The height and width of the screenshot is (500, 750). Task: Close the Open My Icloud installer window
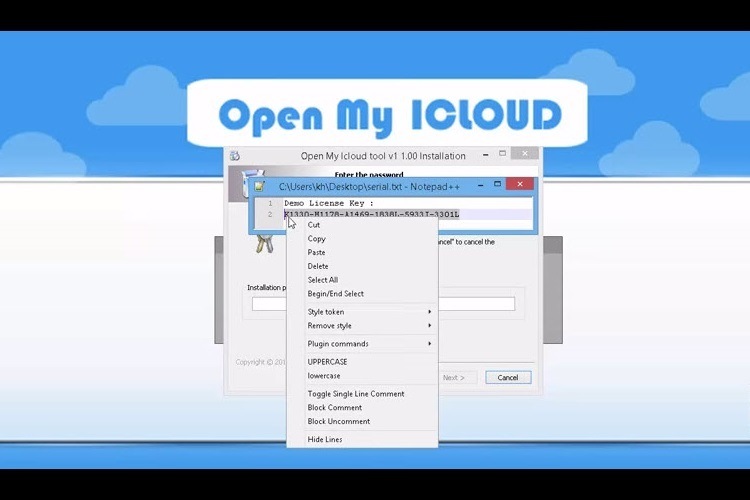[x=525, y=154]
